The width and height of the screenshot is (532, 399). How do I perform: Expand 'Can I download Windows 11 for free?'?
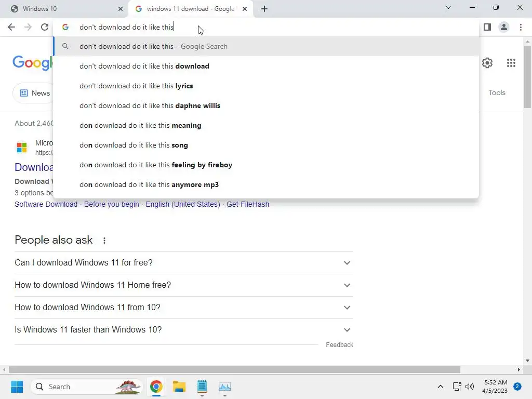click(184, 262)
